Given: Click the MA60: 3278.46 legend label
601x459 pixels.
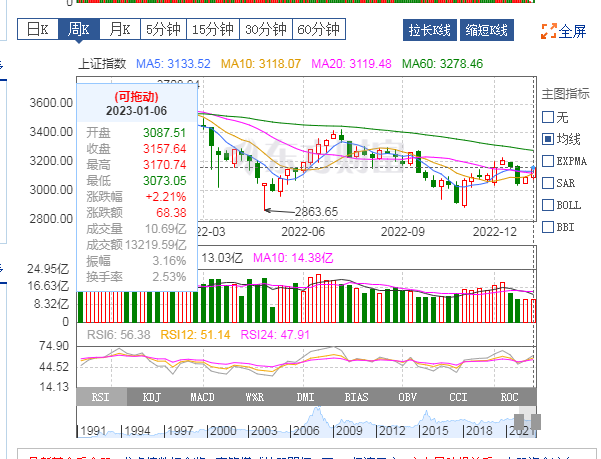Looking at the screenshot, I should (442, 64).
